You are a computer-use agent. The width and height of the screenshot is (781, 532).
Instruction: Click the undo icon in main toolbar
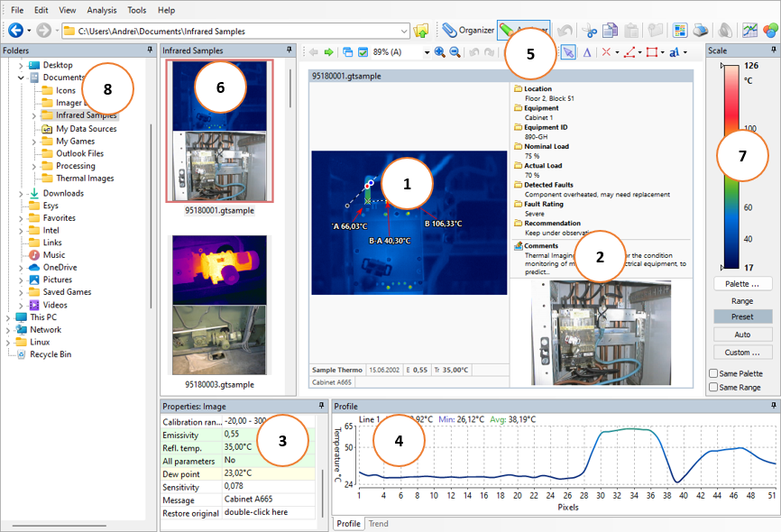coord(565,31)
